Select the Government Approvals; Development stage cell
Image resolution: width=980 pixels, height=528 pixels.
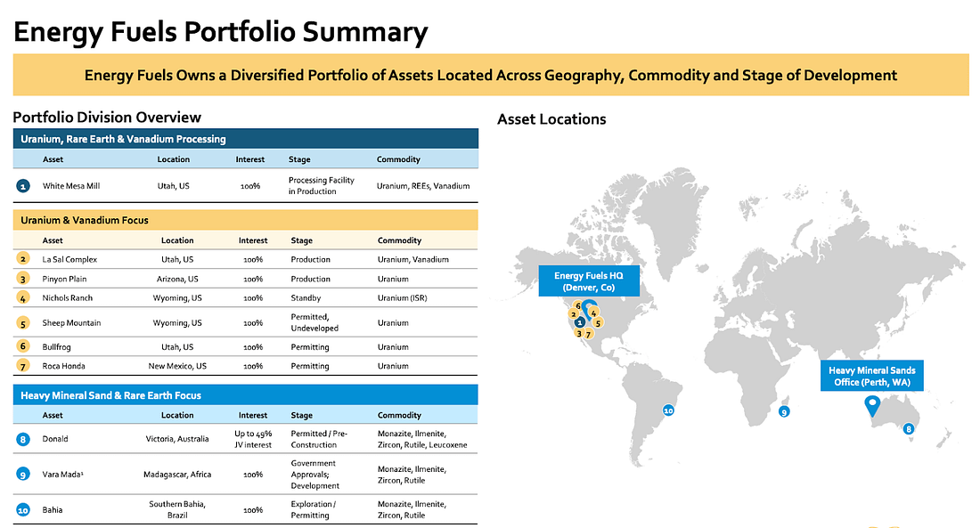pyautogui.click(x=315, y=475)
